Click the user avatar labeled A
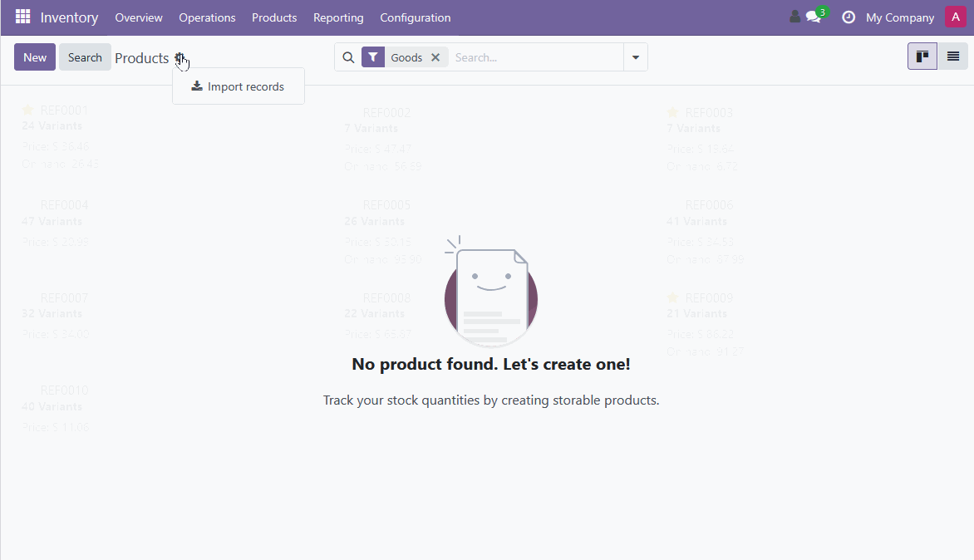This screenshot has height=560, width=974. pos(955,17)
